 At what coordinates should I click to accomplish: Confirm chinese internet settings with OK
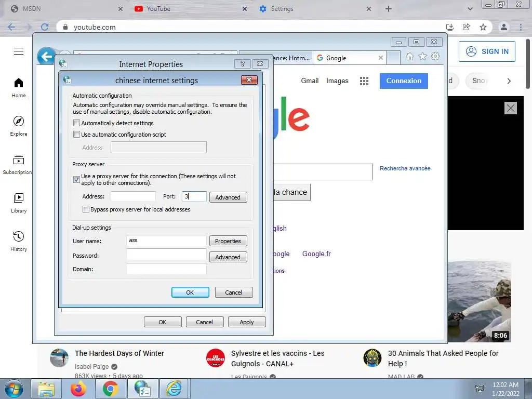(190, 292)
